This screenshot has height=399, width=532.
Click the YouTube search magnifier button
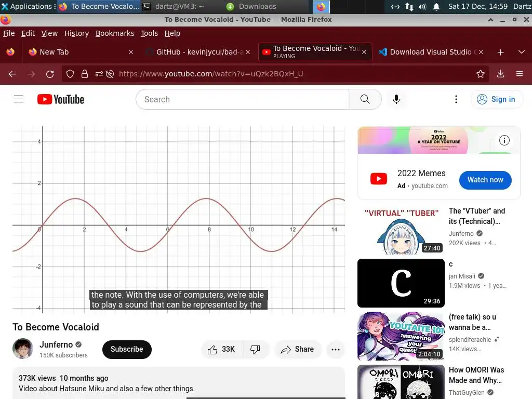[365, 99]
